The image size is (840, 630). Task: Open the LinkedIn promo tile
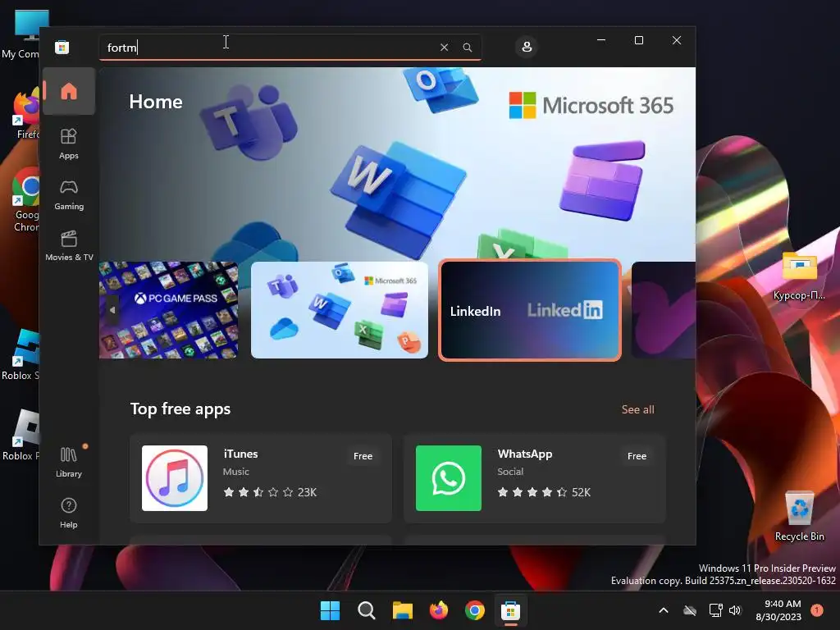[530, 309]
